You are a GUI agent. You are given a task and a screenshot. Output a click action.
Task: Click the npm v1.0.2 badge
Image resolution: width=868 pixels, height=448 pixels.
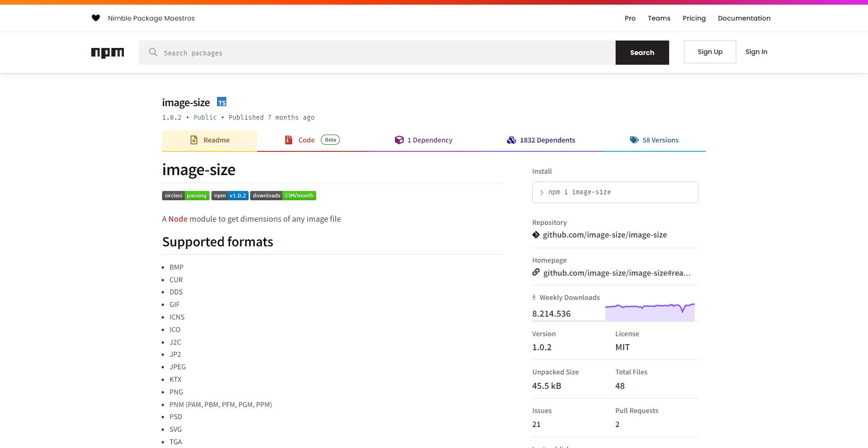point(230,196)
